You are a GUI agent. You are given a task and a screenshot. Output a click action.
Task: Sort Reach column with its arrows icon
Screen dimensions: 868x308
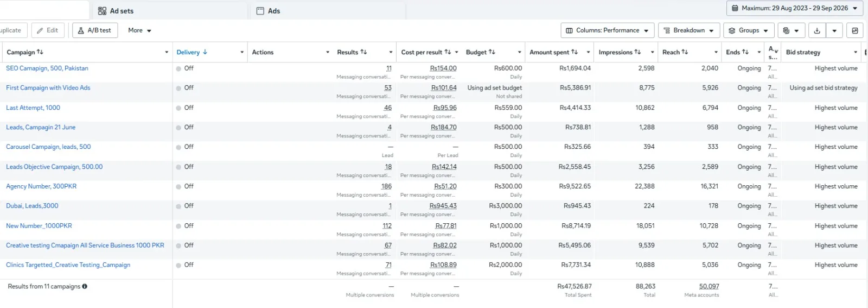click(x=685, y=52)
